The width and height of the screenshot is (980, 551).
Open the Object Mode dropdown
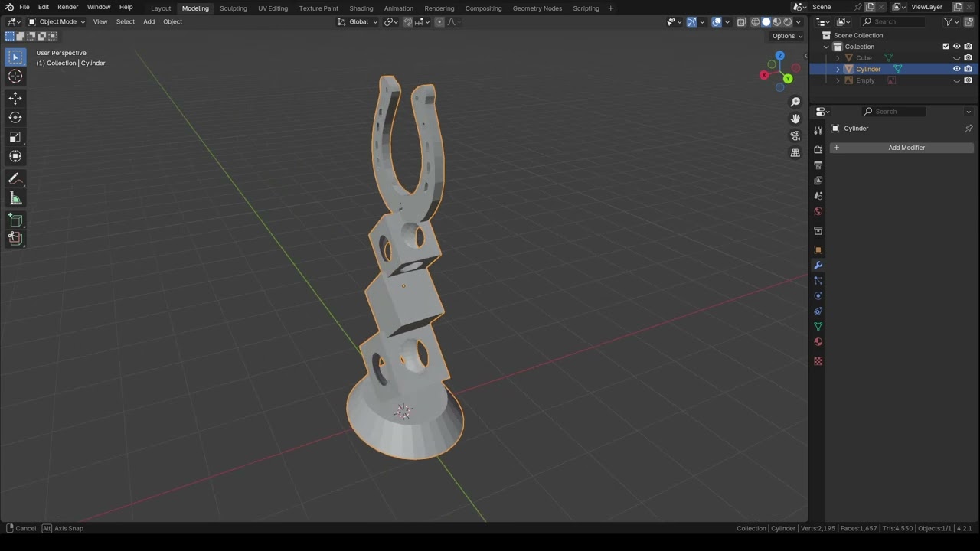coord(57,21)
